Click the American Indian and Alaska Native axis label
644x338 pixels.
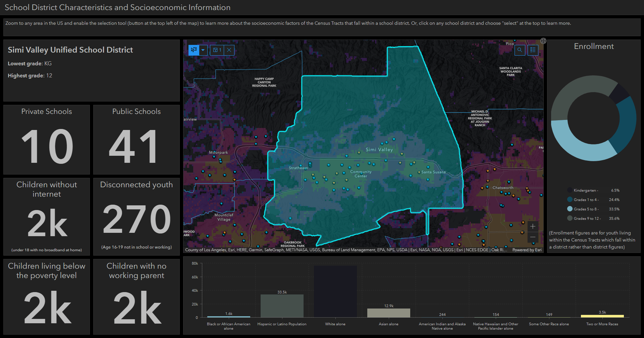(x=442, y=326)
